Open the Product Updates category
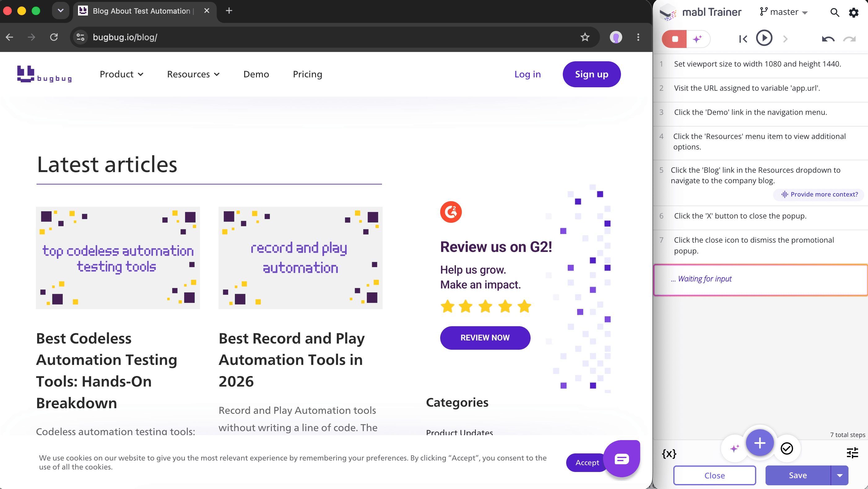 pyautogui.click(x=459, y=432)
